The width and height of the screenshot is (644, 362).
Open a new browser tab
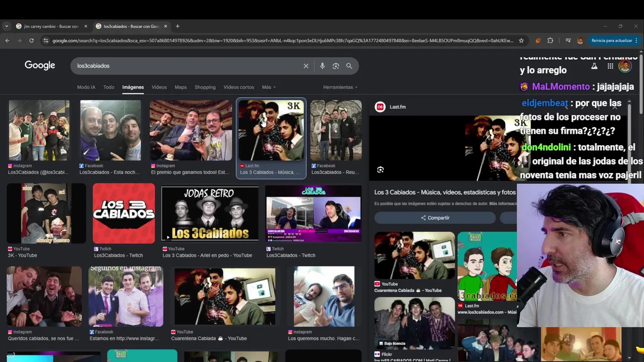coord(178,26)
